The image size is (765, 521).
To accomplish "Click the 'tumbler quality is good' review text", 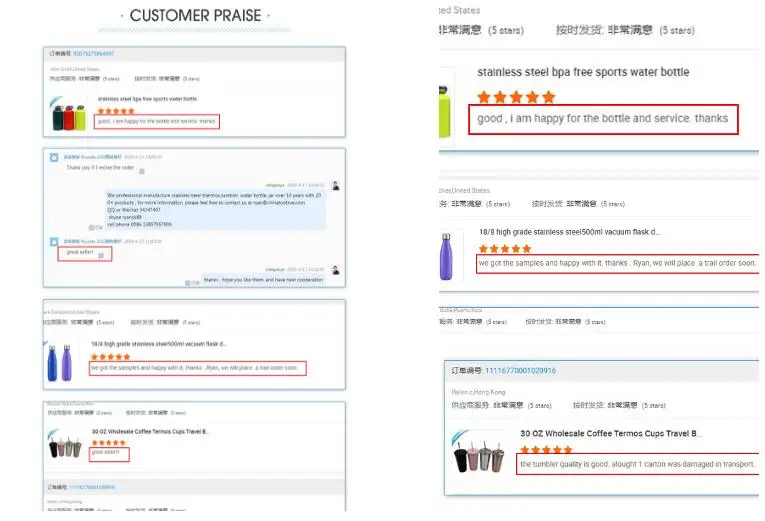I will pyautogui.click(x=637, y=464).
